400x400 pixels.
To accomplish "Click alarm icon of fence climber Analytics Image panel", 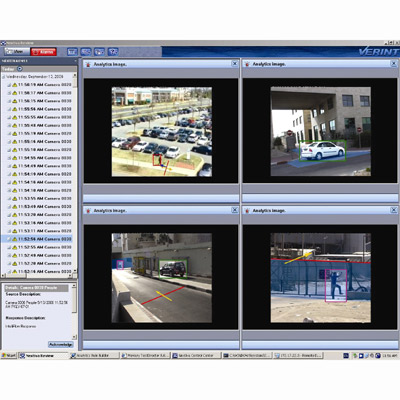I will click(247, 211).
